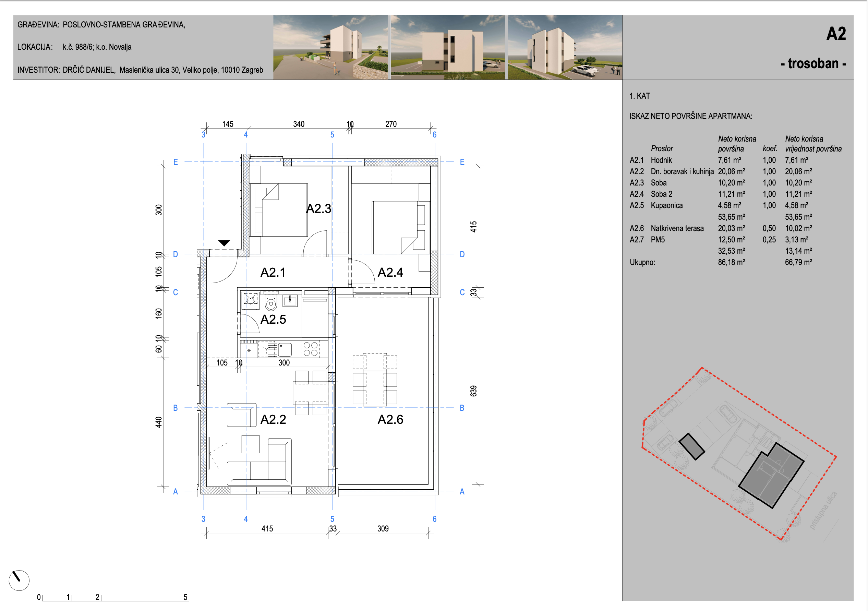
Task: Click the 'GRAĐEVINA:' header line
Action: click(x=101, y=25)
